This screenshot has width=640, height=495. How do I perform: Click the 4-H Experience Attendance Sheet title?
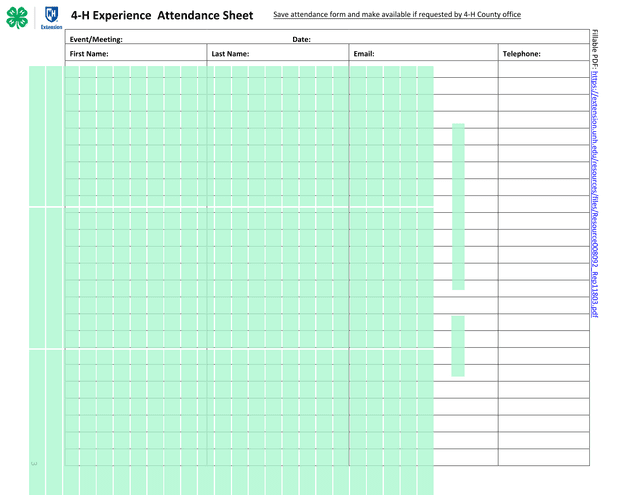162,15
